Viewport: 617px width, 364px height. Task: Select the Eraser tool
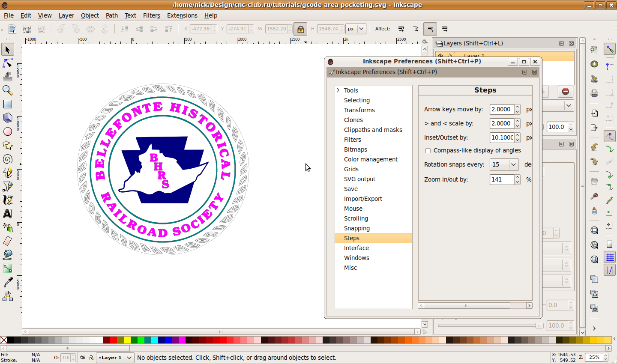click(7, 241)
